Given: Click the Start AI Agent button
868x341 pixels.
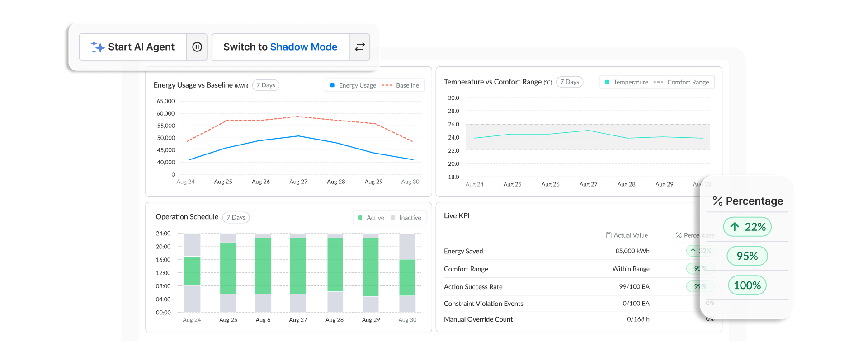Looking at the screenshot, I should click(x=133, y=47).
